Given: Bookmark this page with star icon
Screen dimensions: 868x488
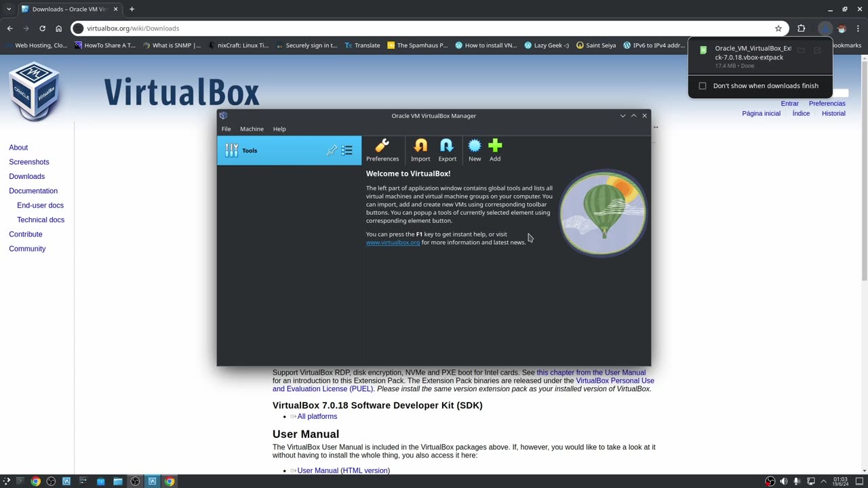Looking at the screenshot, I should pyautogui.click(x=778, y=28).
